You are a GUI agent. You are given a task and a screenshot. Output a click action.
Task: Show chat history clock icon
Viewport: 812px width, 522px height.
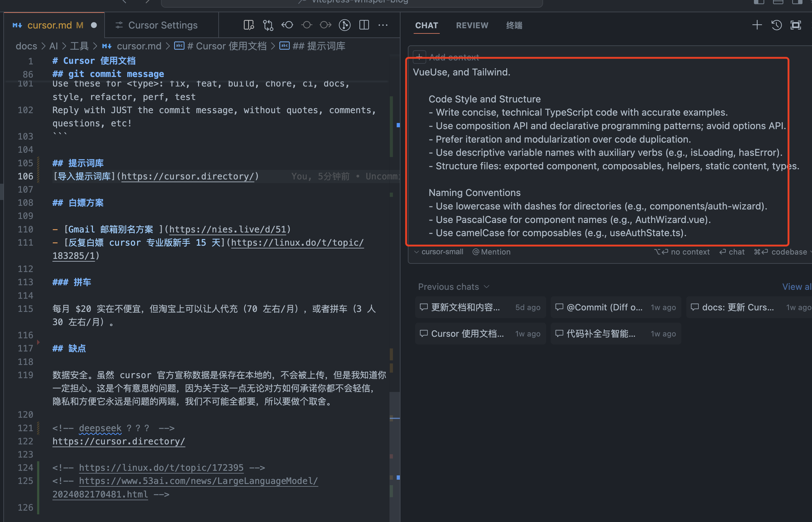click(x=776, y=25)
